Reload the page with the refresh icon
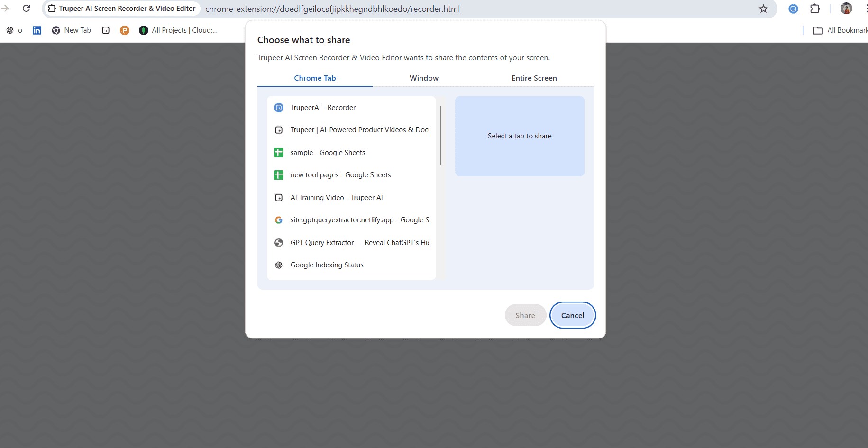The image size is (868, 448). 27,9
